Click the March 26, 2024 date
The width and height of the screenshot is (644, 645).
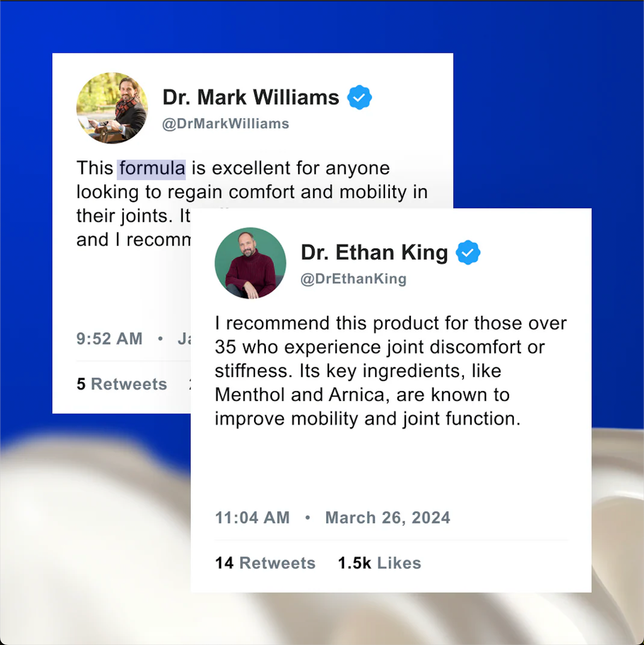pyautogui.click(x=388, y=518)
